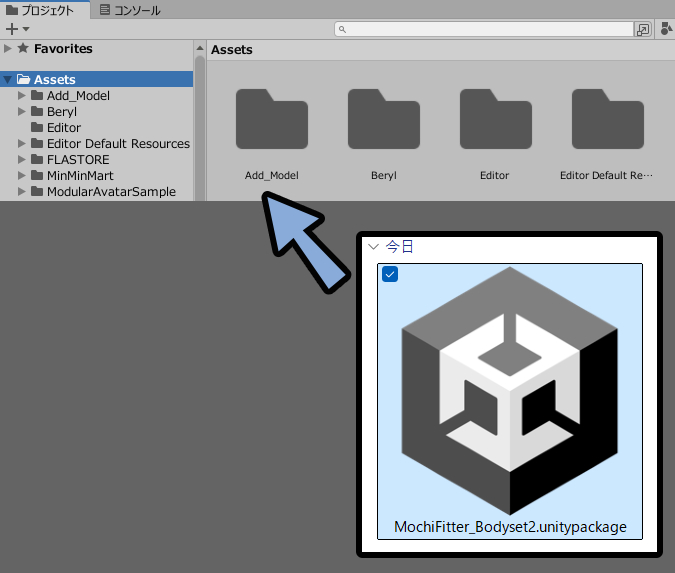This screenshot has width=675, height=573.
Task: Click the Favorites star icon
Action: (x=23, y=48)
